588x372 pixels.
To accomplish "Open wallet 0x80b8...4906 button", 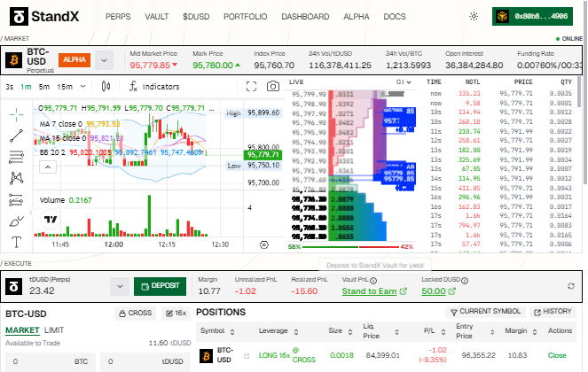I will [x=532, y=17].
